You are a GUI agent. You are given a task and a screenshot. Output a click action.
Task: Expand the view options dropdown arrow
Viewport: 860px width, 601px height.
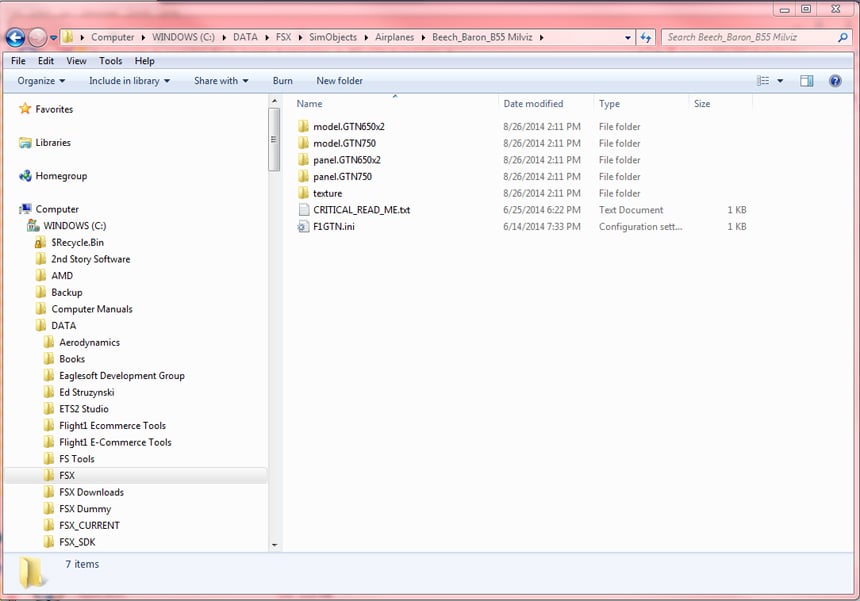(780, 81)
